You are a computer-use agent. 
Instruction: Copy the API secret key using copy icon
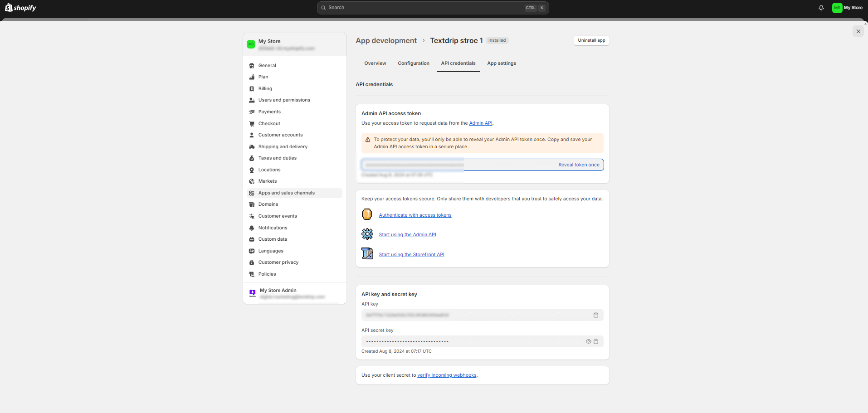(596, 341)
